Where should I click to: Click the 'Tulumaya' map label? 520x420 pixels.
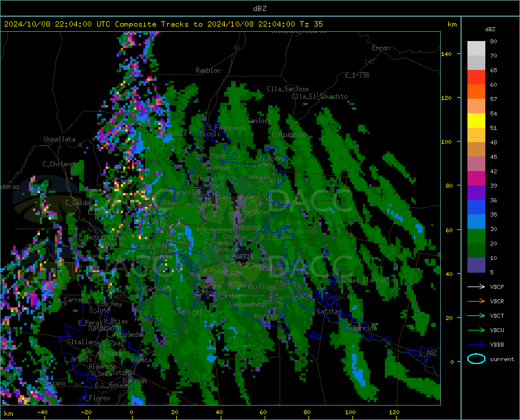click(x=216, y=167)
